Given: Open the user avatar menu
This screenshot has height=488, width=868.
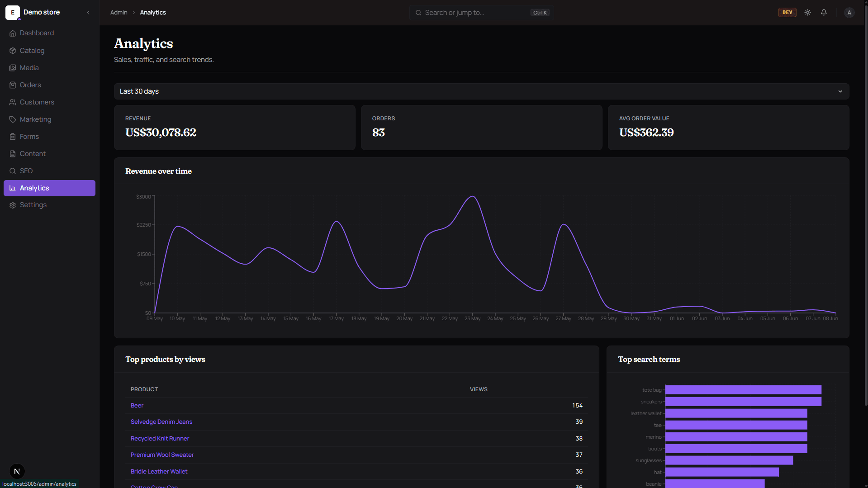Looking at the screenshot, I should (849, 13).
